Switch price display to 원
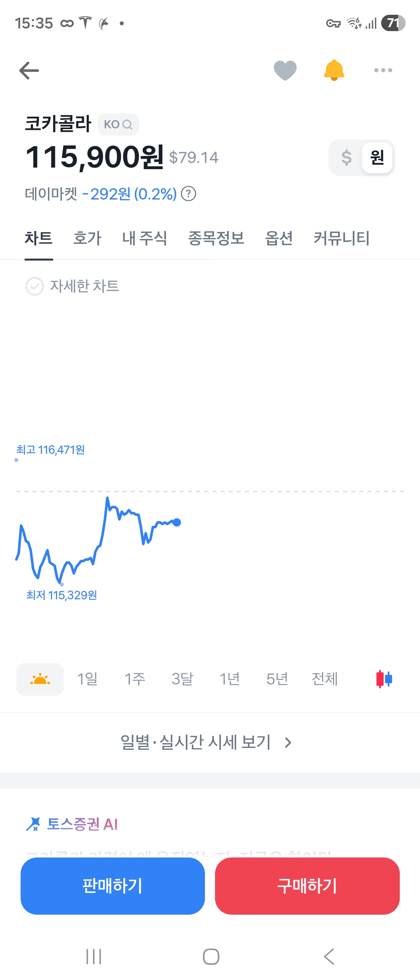 tap(377, 157)
